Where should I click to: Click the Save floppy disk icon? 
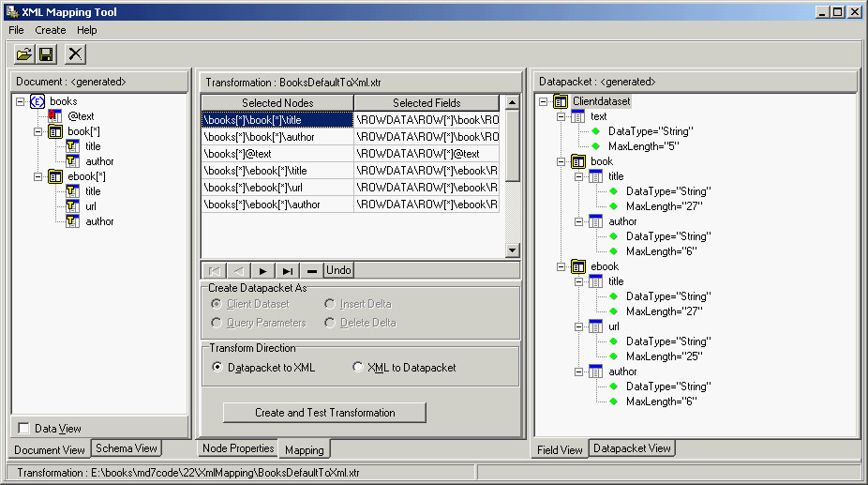(46, 54)
